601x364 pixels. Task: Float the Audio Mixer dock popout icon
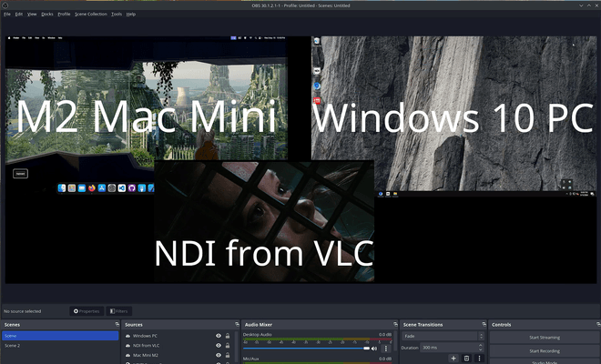pos(395,325)
